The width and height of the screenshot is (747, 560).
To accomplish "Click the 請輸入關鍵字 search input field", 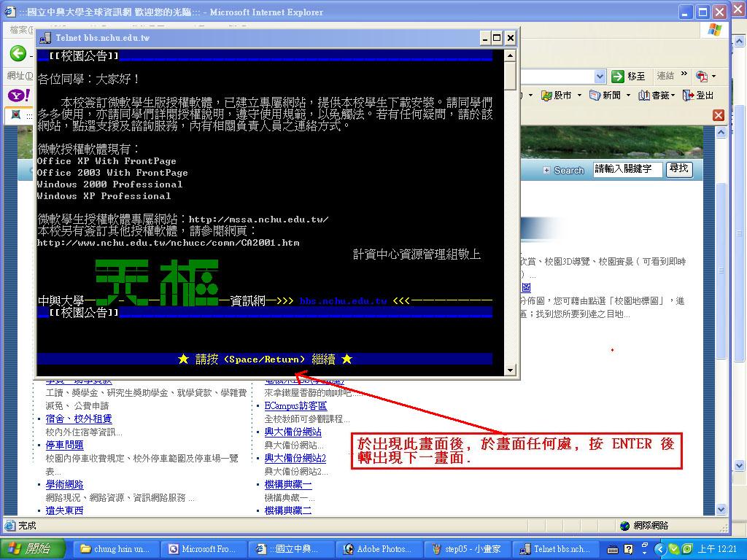I will [627, 169].
